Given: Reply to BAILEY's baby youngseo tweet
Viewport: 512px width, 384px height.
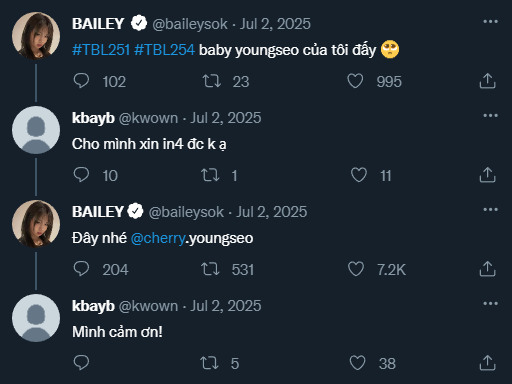Looking at the screenshot, I should 81,81.
